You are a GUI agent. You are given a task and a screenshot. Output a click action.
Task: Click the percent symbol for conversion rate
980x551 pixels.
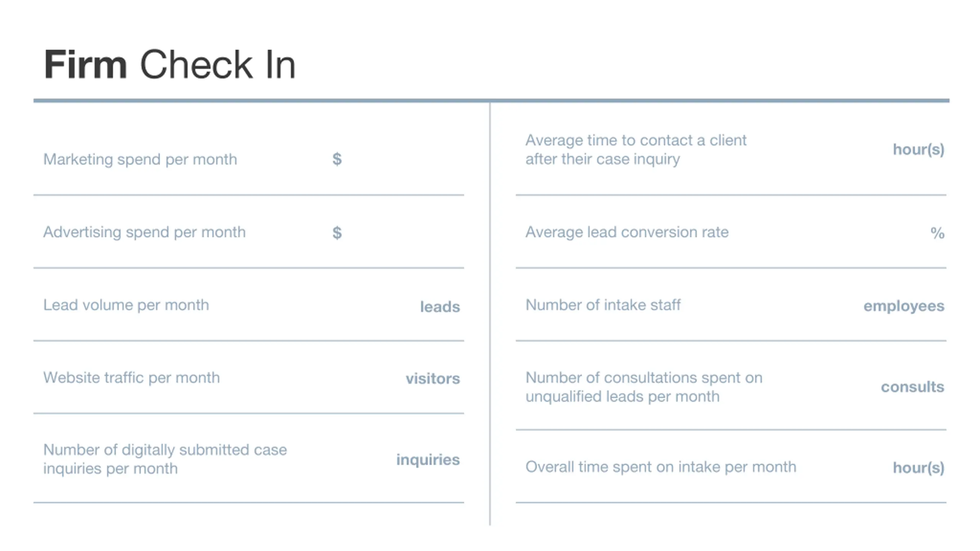pyautogui.click(x=938, y=232)
